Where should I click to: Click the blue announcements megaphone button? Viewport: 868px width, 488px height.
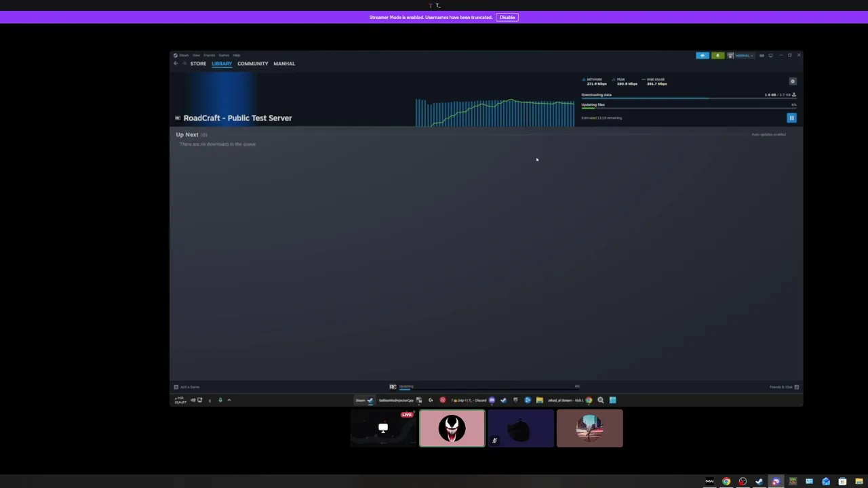(703, 56)
